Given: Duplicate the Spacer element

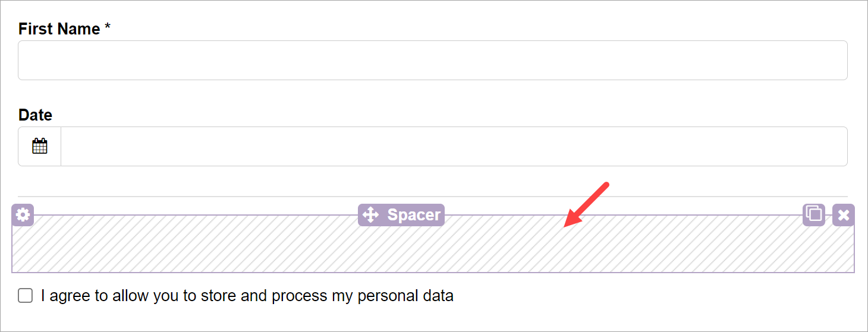Looking at the screenshot, I should (813, 214).
